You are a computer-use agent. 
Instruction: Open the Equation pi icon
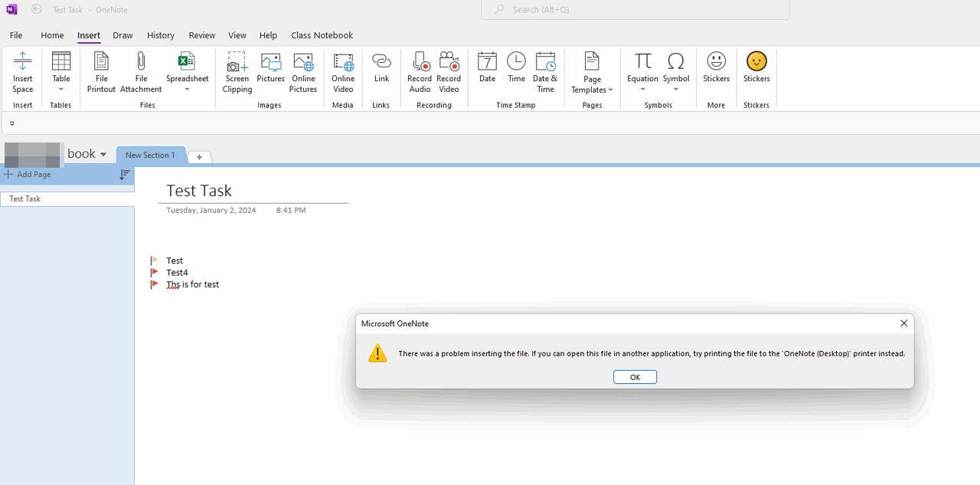click(x=643, y=61)
